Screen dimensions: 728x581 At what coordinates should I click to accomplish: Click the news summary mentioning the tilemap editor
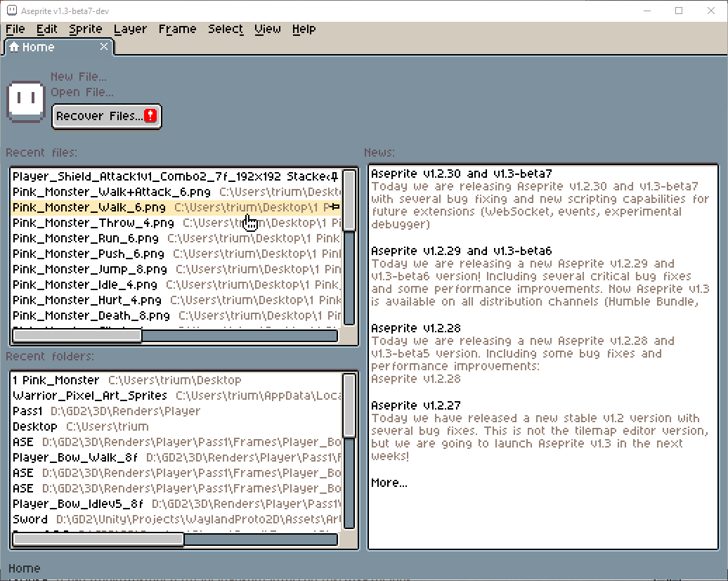540,437
